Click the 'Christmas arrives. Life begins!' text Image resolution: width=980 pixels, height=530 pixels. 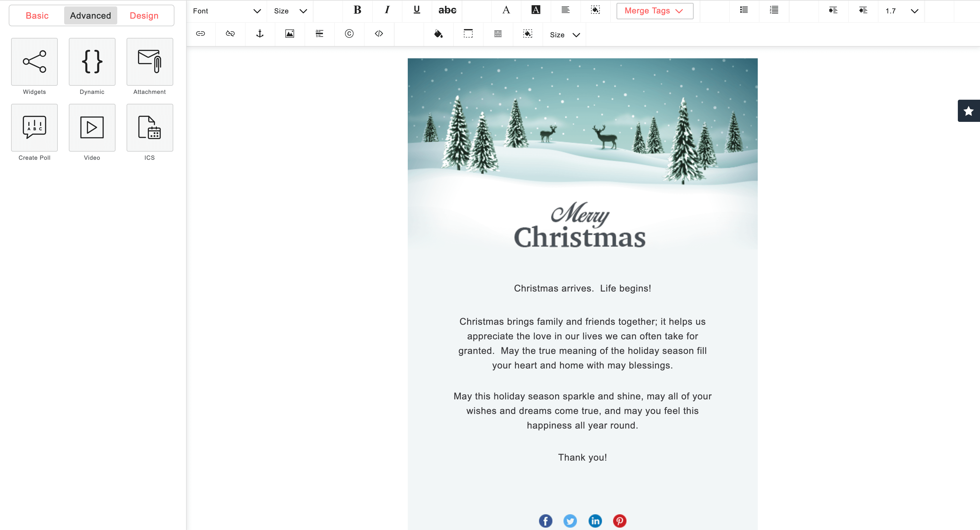tap(582, 288)
